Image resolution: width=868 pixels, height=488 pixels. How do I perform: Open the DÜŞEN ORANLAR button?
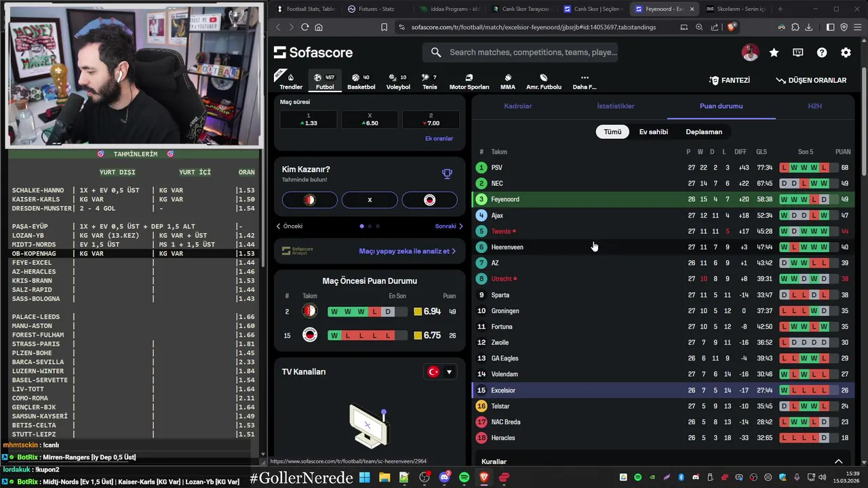[811, 80]
